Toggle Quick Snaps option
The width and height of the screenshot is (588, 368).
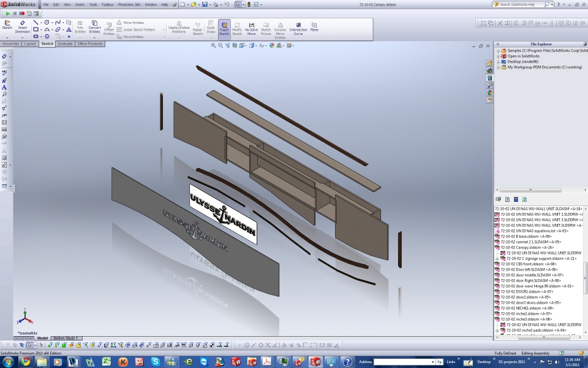[x=211, y=27]
